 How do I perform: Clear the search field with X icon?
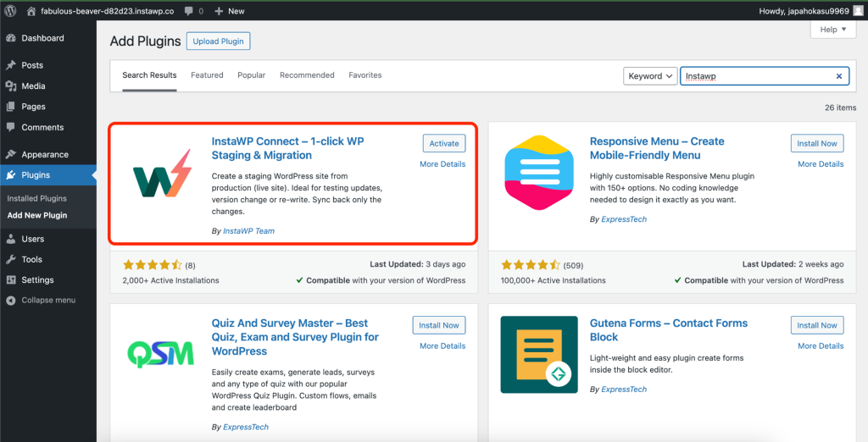click(x=839, y=76)
